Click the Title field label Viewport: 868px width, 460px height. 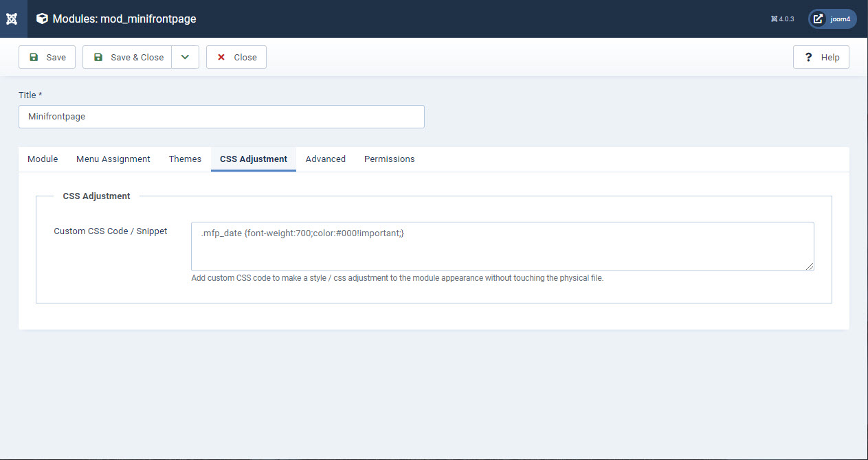click(30, 95)
